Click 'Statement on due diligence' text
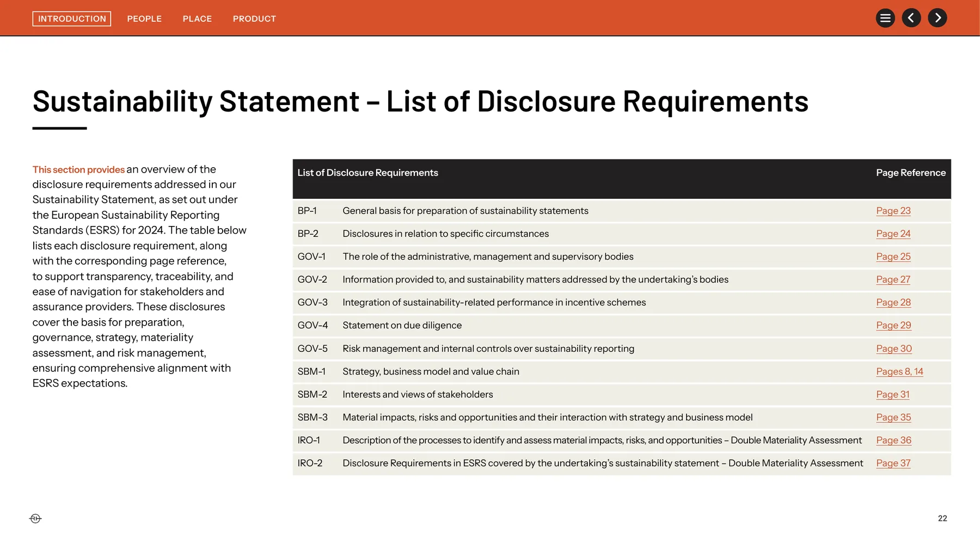Screen dimensions: 980x551 [x=402, y=325]
